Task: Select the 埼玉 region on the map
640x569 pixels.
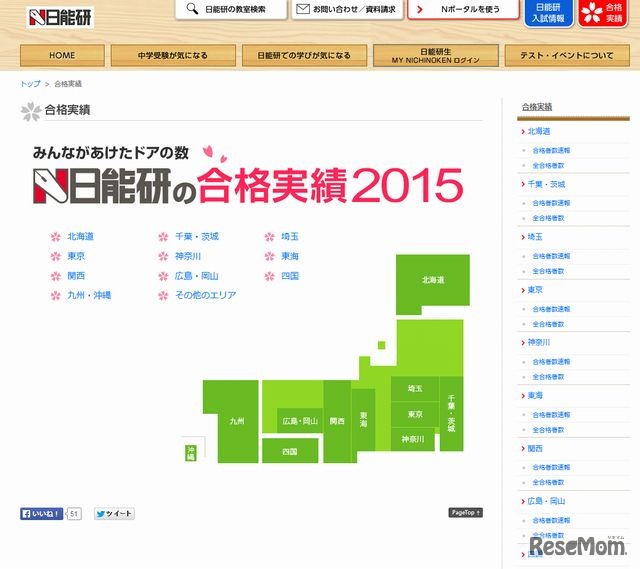Action: coord(415,388)
